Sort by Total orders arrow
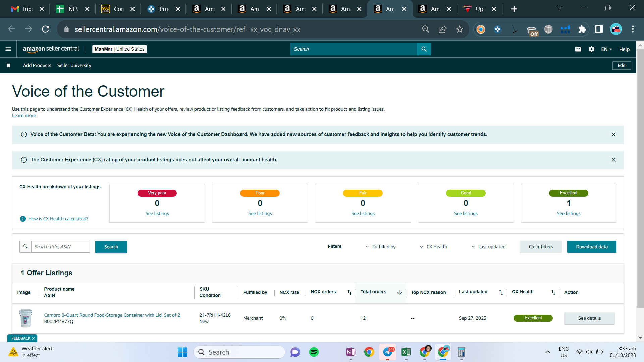Screen dimensions: 644x362 pyautogui.click(x=400, y=293)
